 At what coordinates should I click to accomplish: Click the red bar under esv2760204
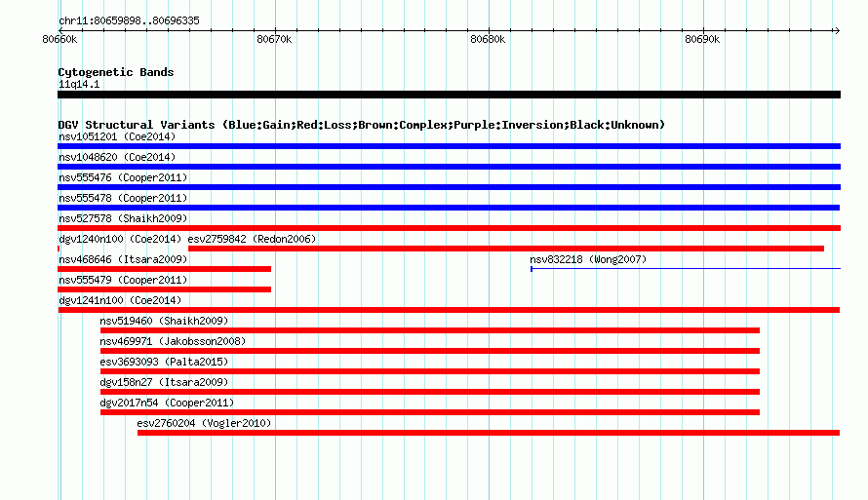point(489,433)
